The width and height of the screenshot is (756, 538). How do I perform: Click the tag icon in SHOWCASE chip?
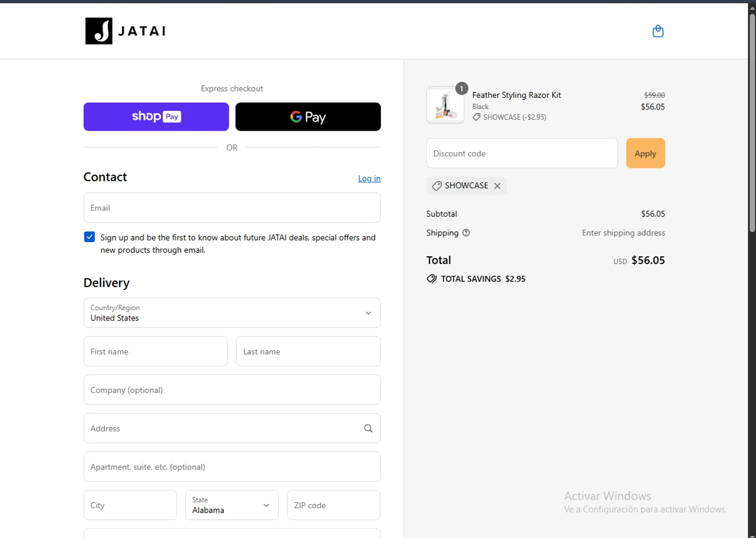coord(437,186)
